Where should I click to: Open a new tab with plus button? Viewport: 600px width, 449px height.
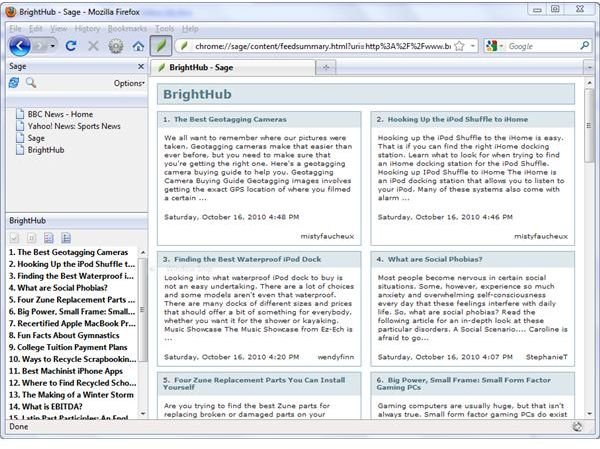tap(326, 67)
